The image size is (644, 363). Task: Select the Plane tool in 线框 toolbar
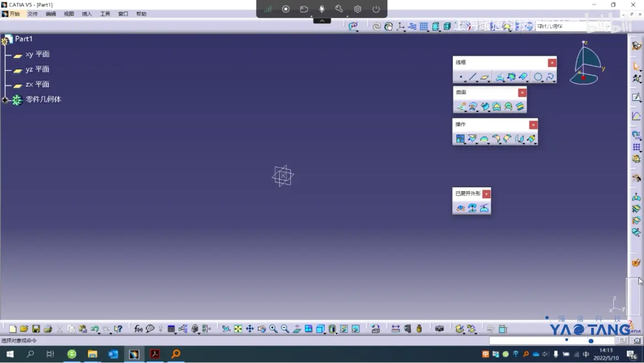(484, 77)
